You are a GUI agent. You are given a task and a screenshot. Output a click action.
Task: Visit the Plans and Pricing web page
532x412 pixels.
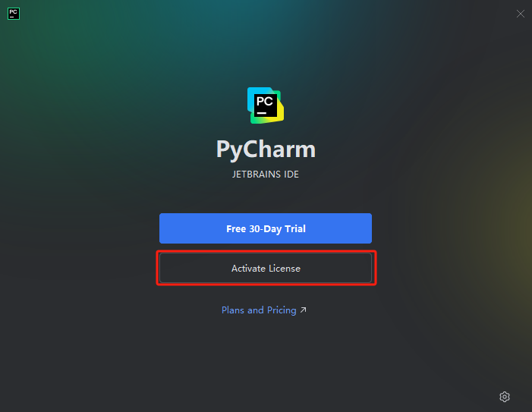tap(259, 310)
